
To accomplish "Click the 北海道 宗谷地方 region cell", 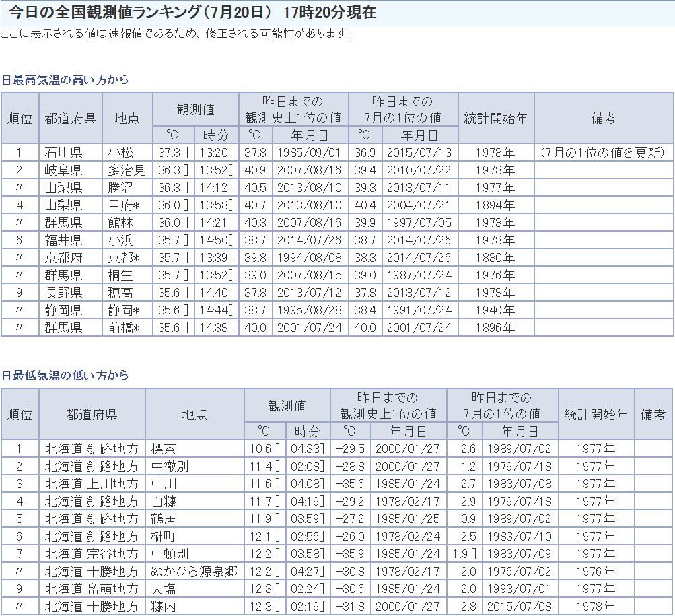I will pyautogui.click(x=92, y=554).
